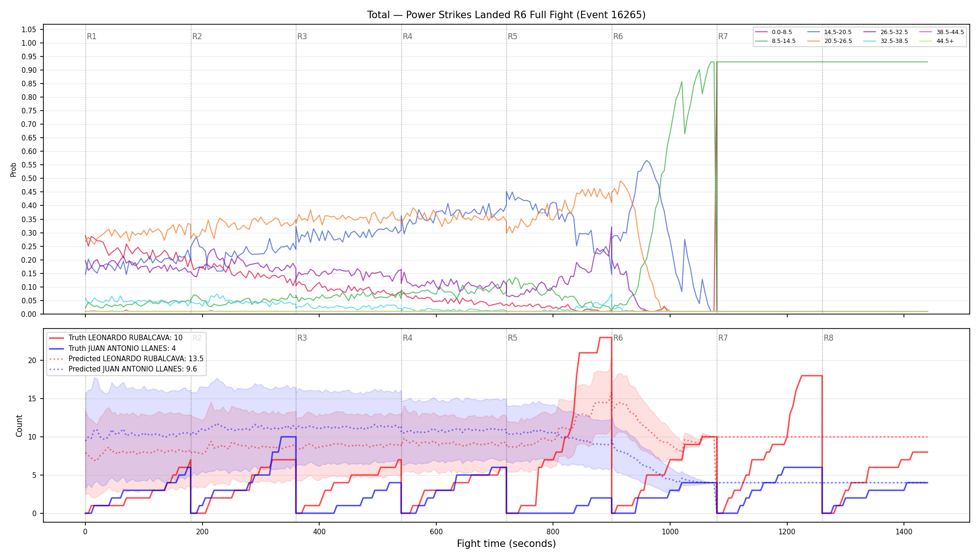Select the 8.5-14.5 legend label
The height and width of the screenshot is (560, 980).
784,41
